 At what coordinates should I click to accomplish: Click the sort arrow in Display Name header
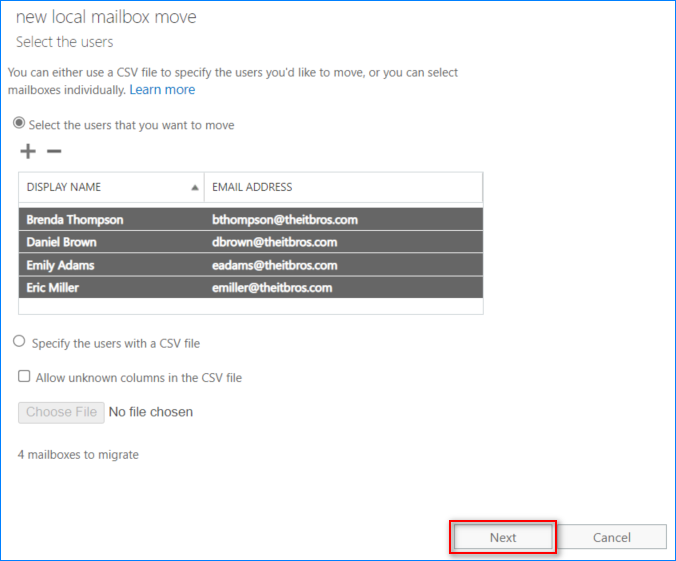pyautogui.click(x=195, y=187)
